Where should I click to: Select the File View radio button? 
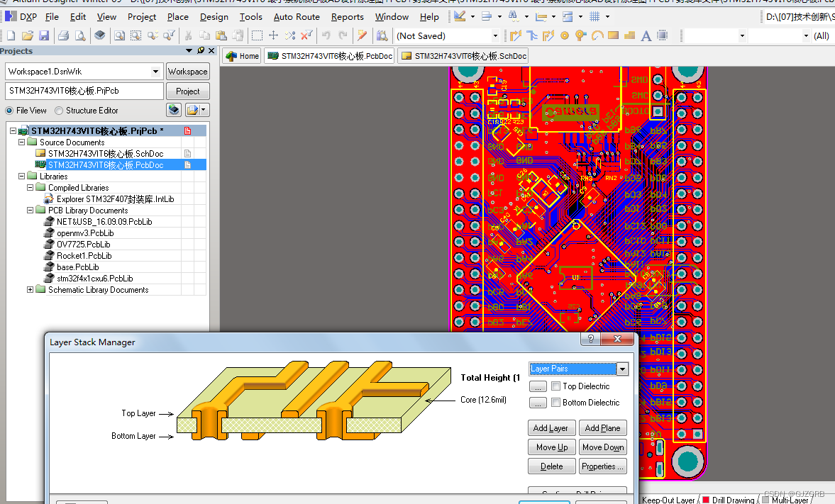pyautogui.click(x=9, y=111)
